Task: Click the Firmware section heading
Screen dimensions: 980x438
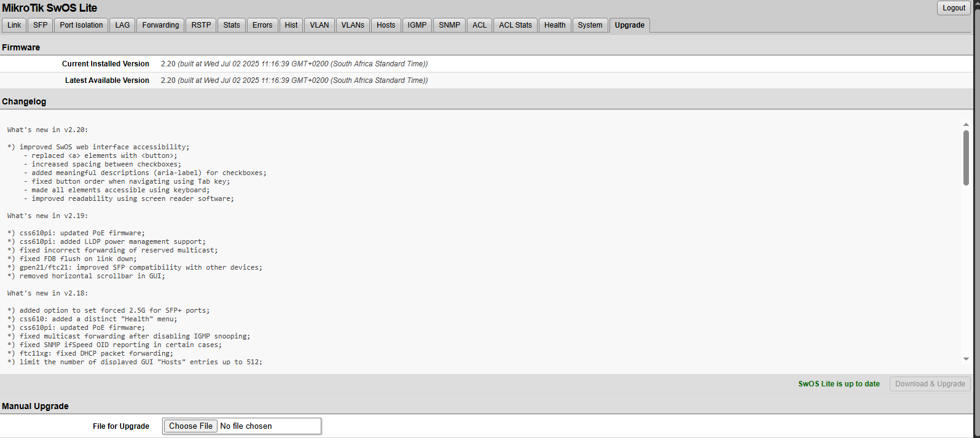Action: click(21, 47)
